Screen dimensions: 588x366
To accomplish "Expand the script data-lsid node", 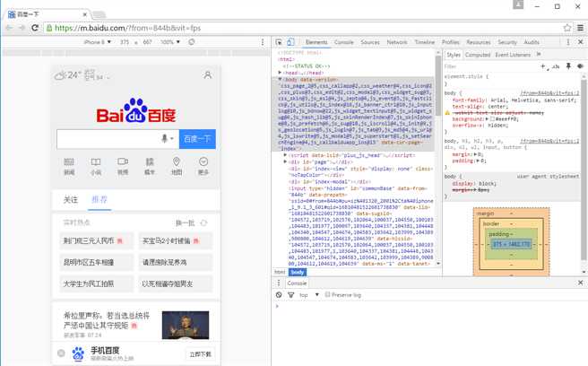I will click(x=285, y=155).
